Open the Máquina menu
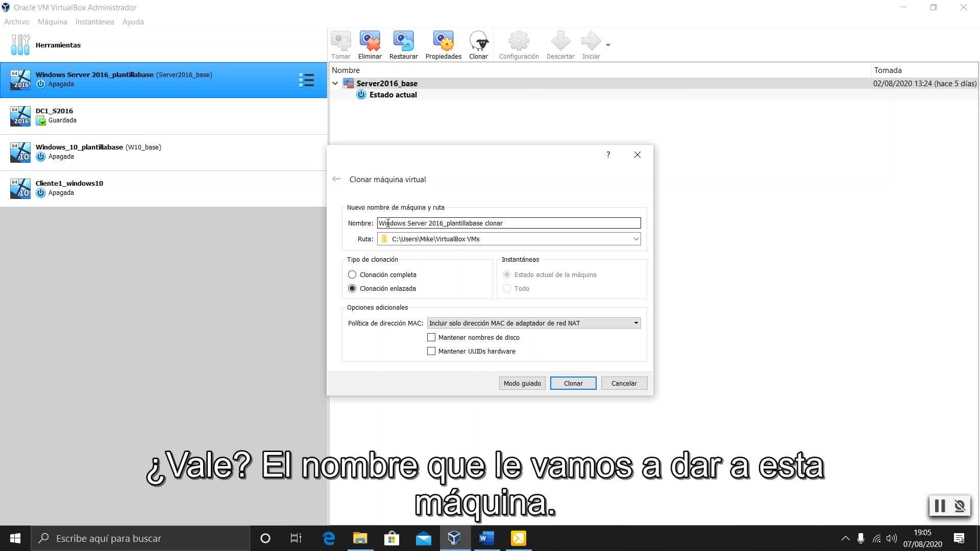Image resolution: width=980 pixels, height=551 pixels. [x=52, y=22]
